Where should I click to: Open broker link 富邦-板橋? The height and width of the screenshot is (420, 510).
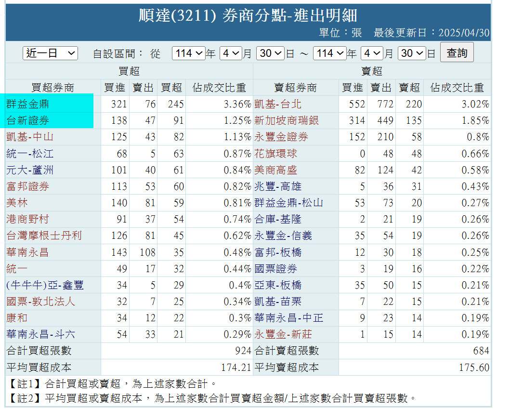[278, 252]
